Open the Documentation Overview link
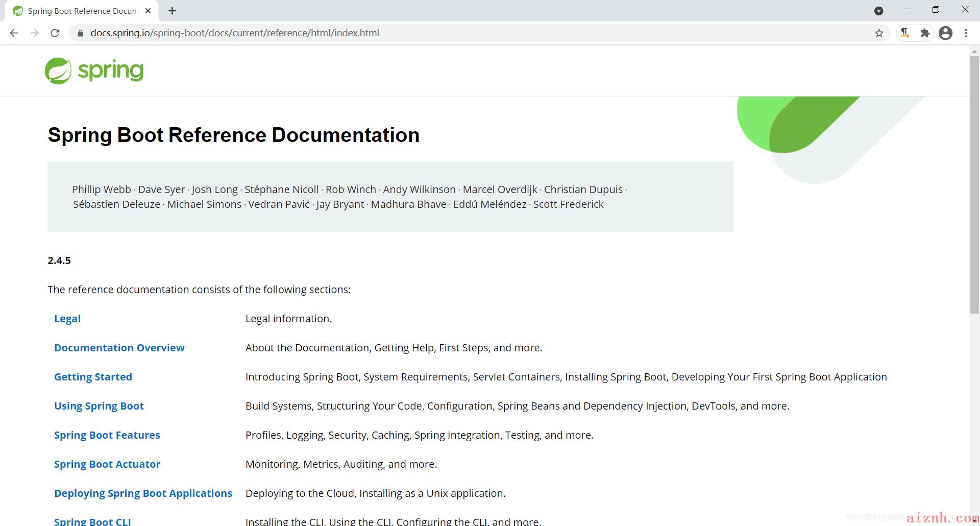 pos(119,348)
